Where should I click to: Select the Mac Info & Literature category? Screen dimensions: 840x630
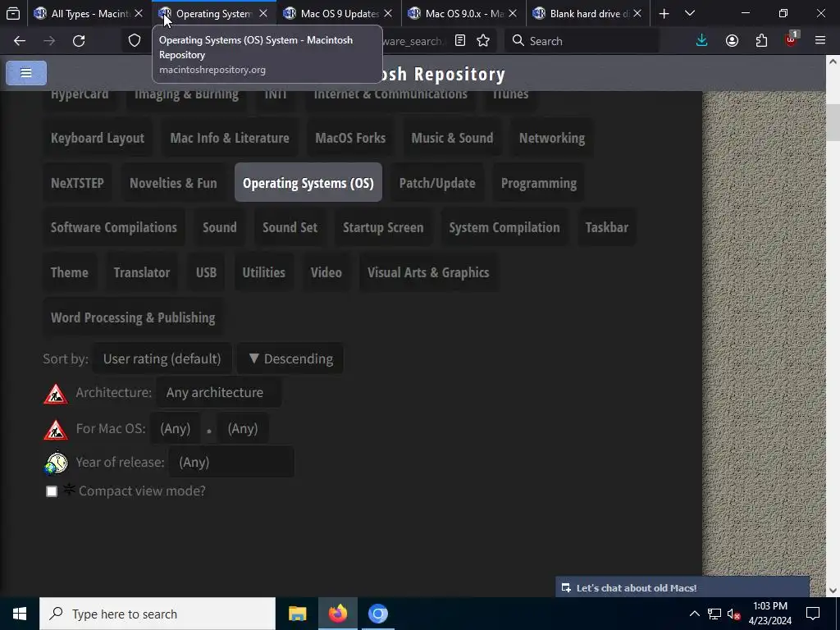(230, 138)
